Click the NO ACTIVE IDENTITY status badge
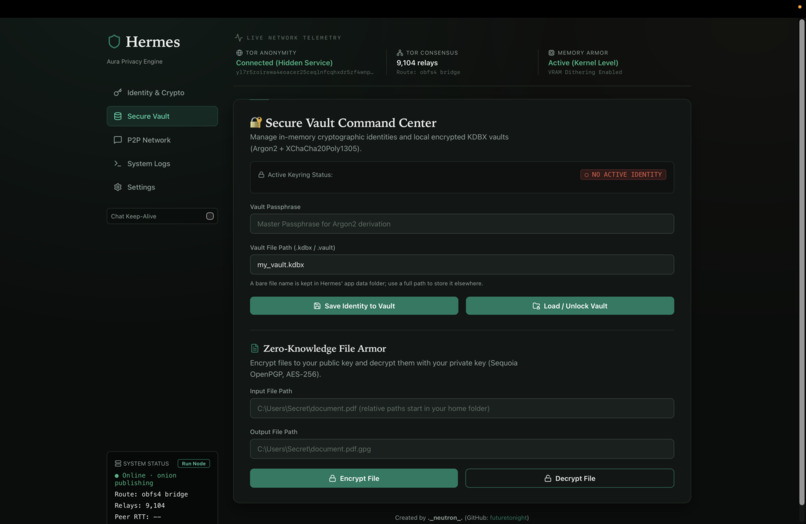 click(624, 175)
